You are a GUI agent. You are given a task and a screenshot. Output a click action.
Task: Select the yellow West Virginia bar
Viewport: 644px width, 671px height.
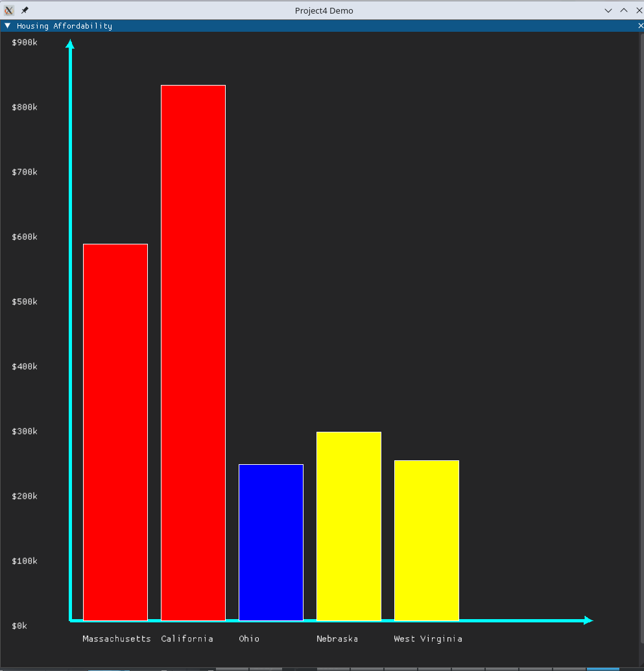427,540
